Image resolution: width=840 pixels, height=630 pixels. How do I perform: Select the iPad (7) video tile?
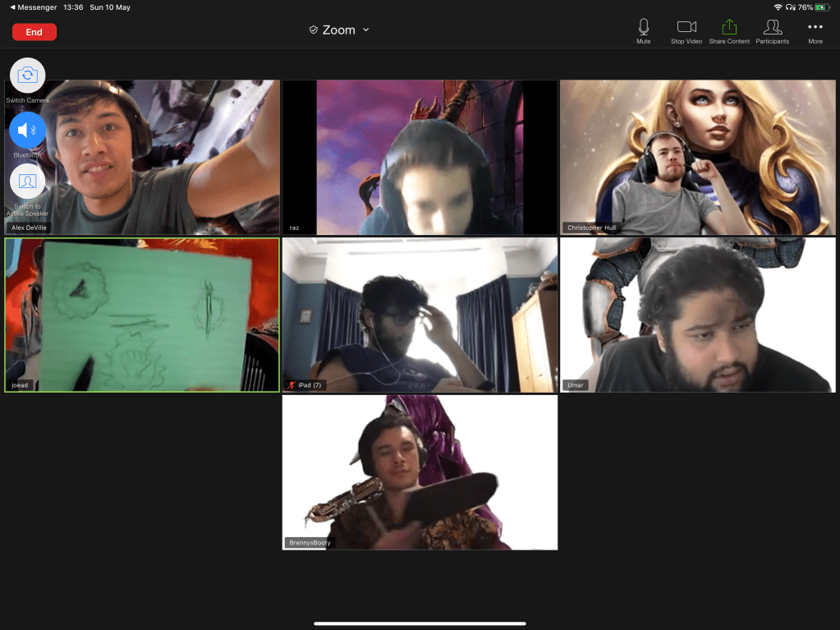pos(420,315)
